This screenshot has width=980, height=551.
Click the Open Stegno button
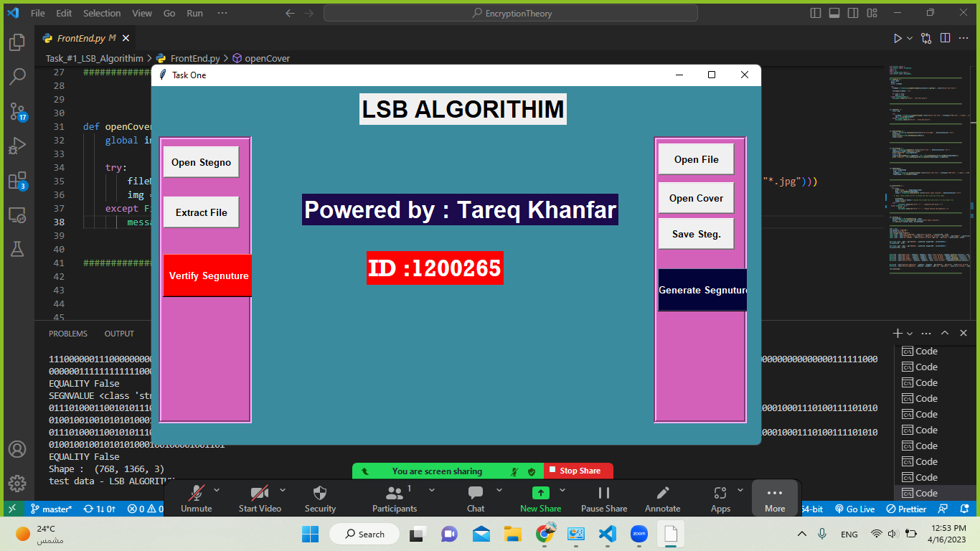point(201,162)
